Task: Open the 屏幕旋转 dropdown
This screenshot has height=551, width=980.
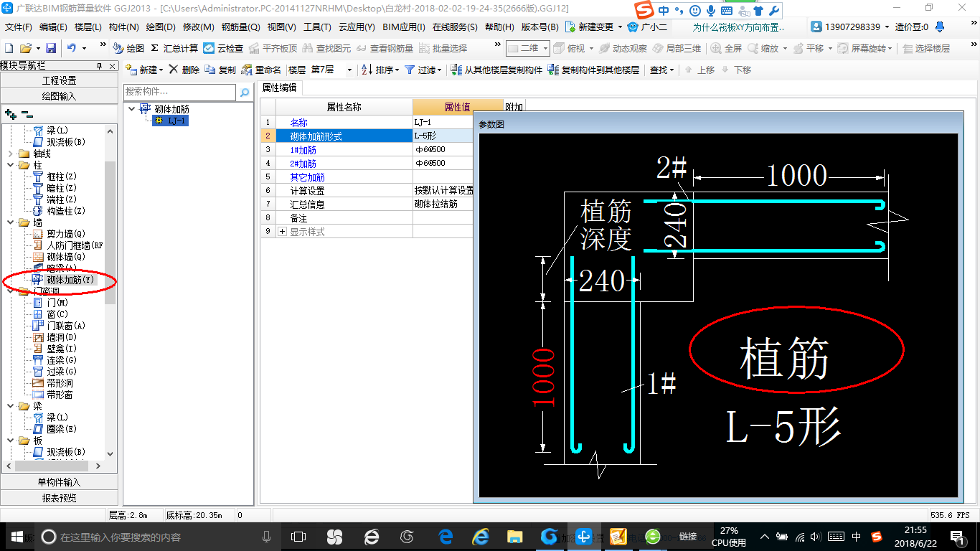Action: [x=867, y=48]
